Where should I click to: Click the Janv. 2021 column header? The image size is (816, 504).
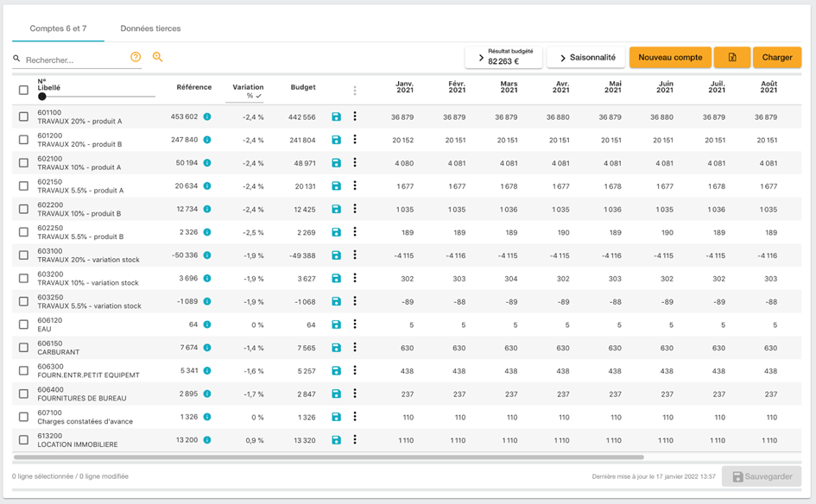click(x=404, y=87)
